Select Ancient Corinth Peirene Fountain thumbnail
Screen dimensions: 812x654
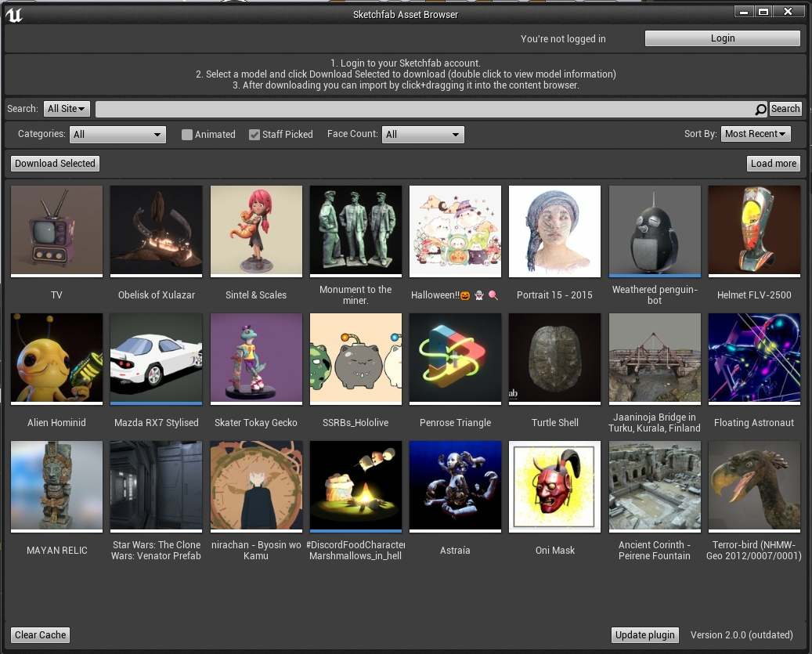[655, 486]
